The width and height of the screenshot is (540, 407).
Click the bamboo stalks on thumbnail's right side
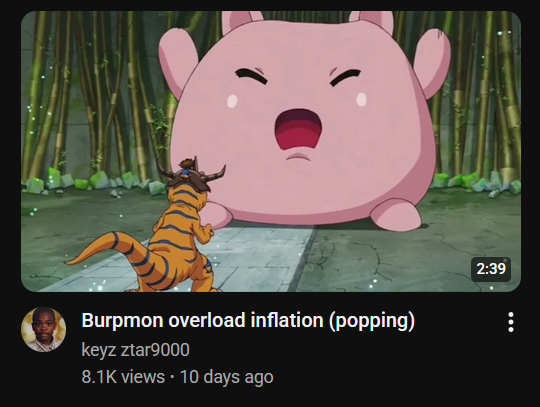pyautogui.click(x=482, y=96)
